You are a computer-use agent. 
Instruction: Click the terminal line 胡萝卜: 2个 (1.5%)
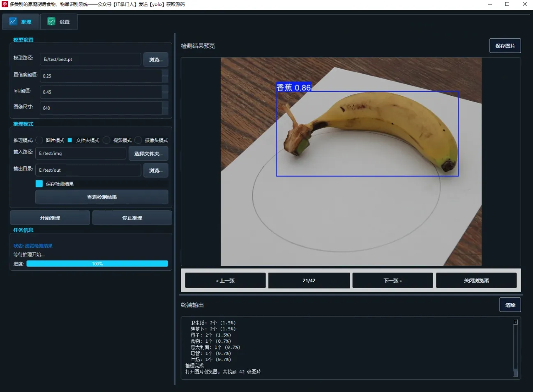[213, 329]
